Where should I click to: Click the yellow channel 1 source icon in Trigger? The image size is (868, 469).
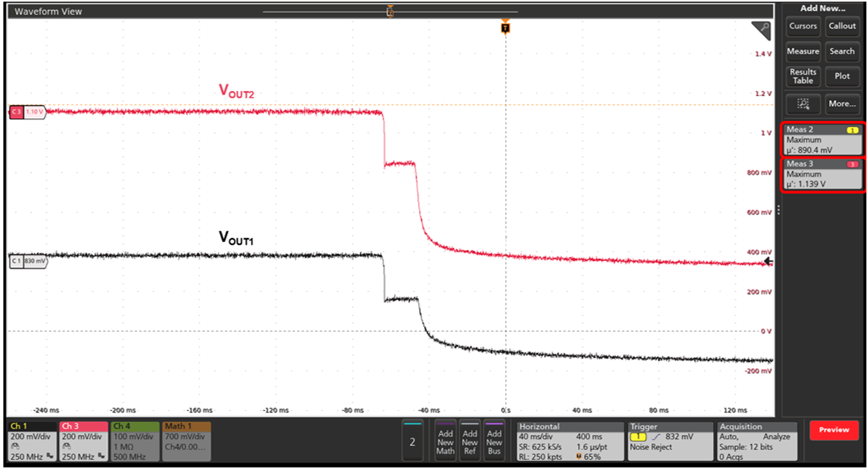pos(639,437)
